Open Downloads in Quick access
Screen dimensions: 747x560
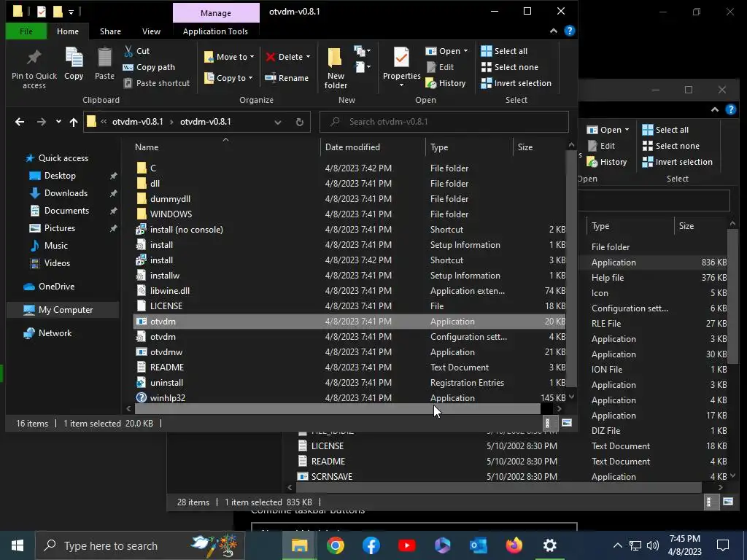(x=66, y=192)
